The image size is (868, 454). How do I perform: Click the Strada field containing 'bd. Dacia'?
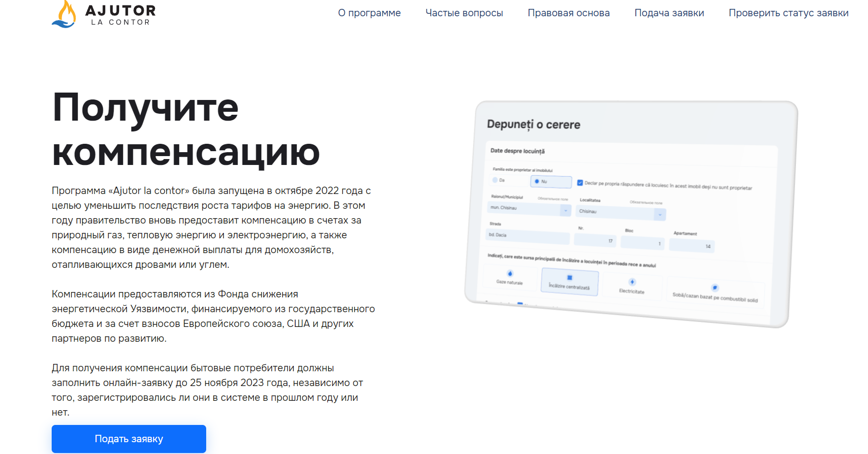[x=527, y=236]
